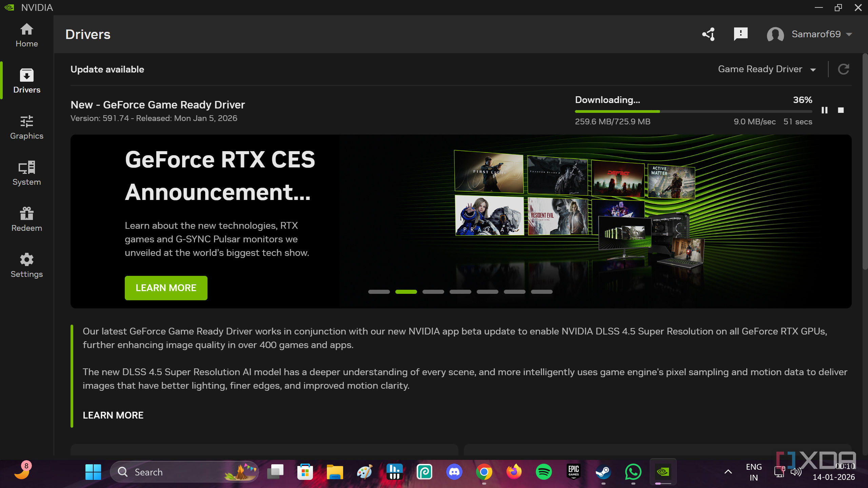
Task: Click the taskbar Search box
Action: [x=185, y=472]
